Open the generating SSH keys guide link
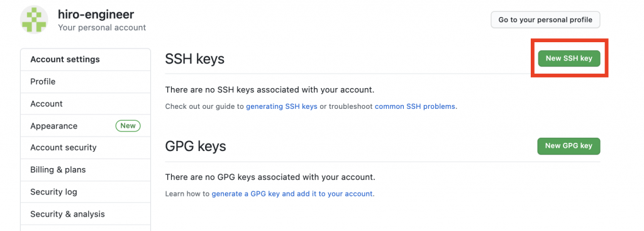This screenshot has width=644, height=231. pyautogui.click(x=282, y=106)
